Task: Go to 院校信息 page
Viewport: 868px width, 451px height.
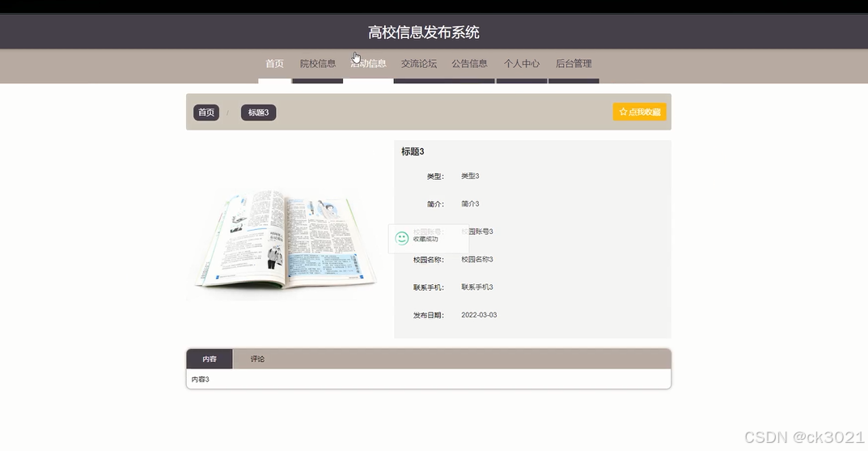Action: point(318,64)
